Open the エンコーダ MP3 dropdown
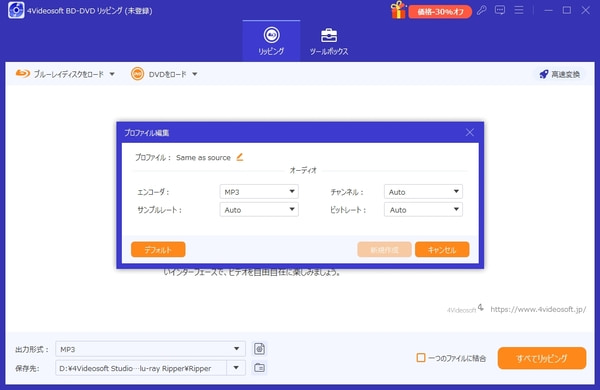 point(259,192)
